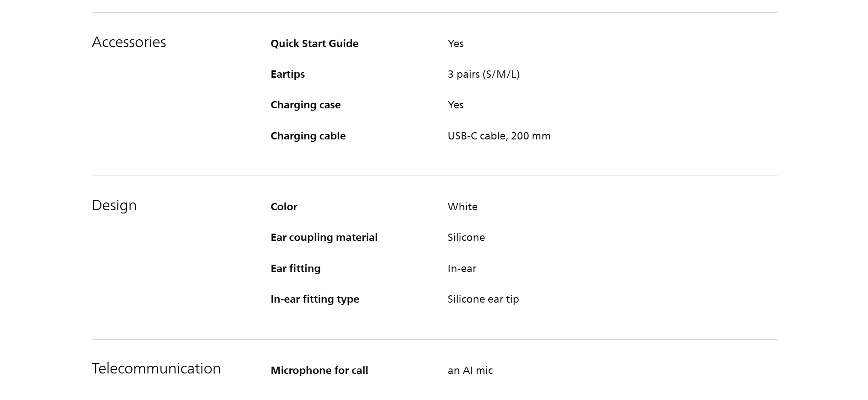Viewport: 868px width, 400px height.
Task: Click the Color spec label
Action: (x=284, y=207)
